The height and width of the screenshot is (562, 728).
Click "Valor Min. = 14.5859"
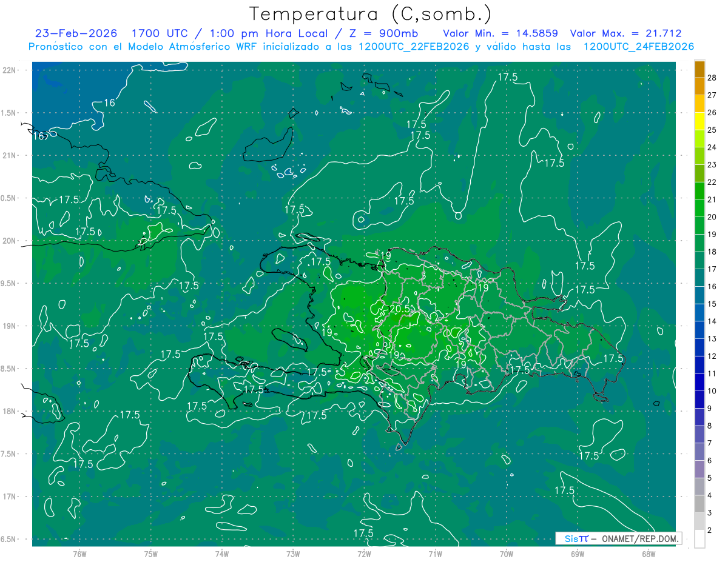click(500, 34)
